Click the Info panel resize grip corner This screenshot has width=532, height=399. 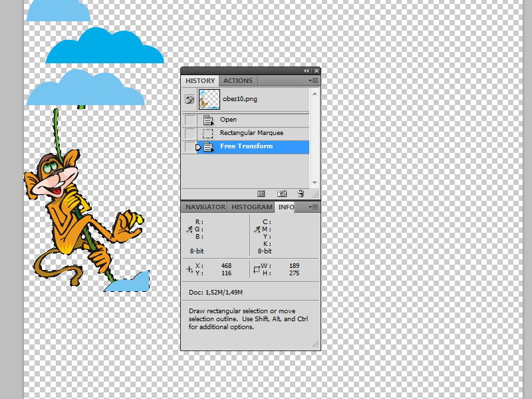(315, 344)
